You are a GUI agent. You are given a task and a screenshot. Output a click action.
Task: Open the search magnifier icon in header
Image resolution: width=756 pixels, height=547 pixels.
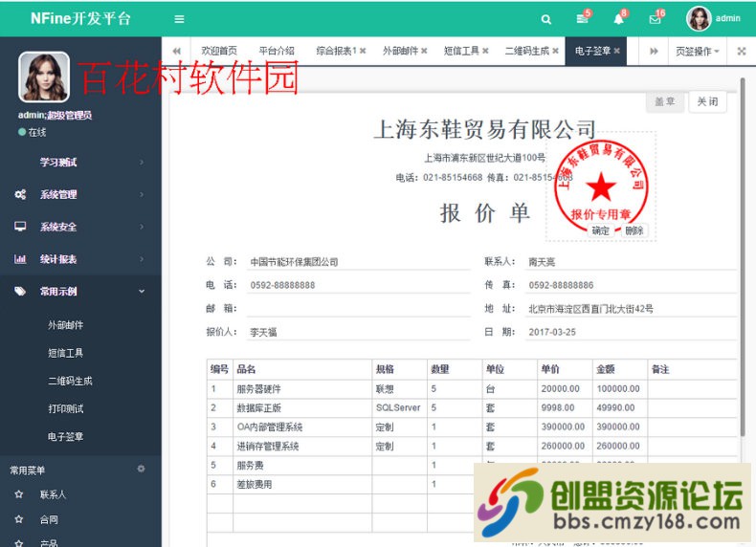[545, 19]
